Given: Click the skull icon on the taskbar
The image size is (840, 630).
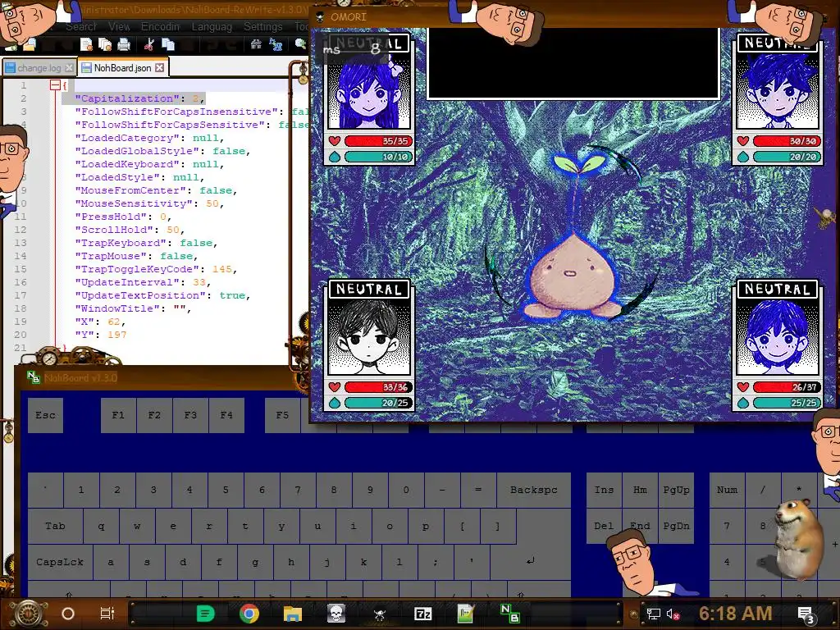Looking at the screenshot, I should pos(336,614).
